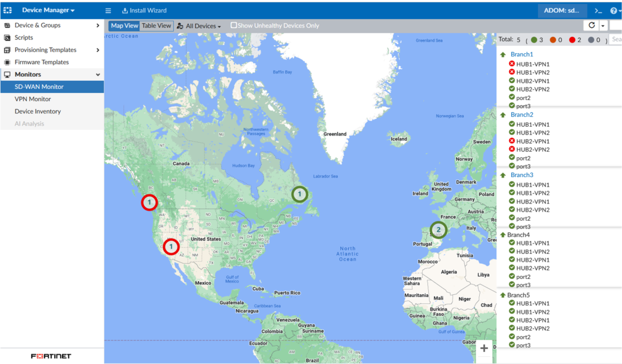Select Branch3 HUB2-VPN2 entry
This screenshot has height=364, width=622.
(533, 210)
